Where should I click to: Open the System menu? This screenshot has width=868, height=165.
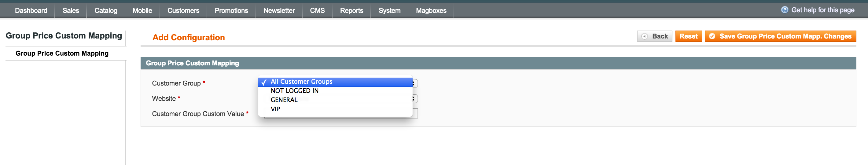click(389, 10)
